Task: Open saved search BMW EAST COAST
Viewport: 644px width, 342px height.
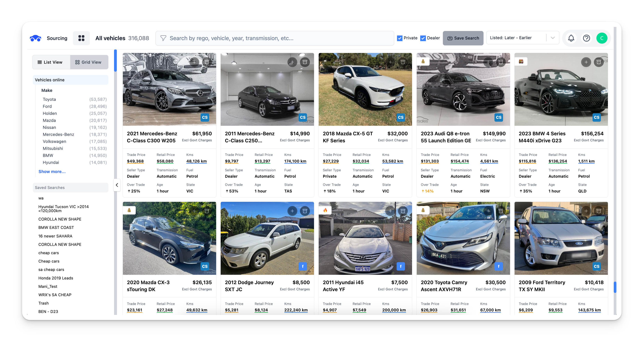Action: pyautogui.click(x=56, y=227)
